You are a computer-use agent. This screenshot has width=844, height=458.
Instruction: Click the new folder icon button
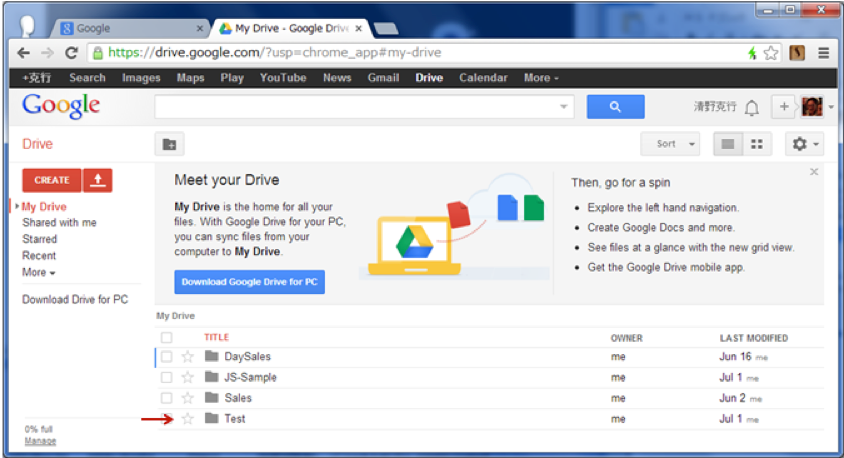[x=170, y=144]
